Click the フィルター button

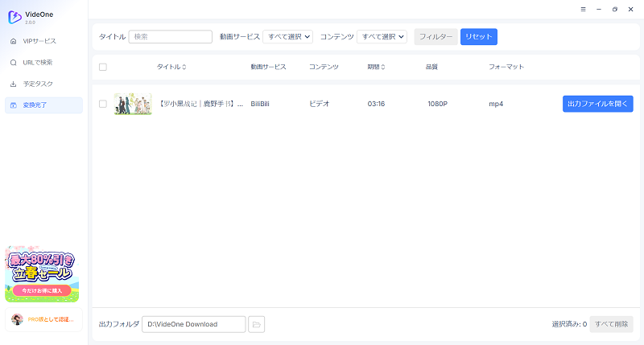tap(436, 36)
